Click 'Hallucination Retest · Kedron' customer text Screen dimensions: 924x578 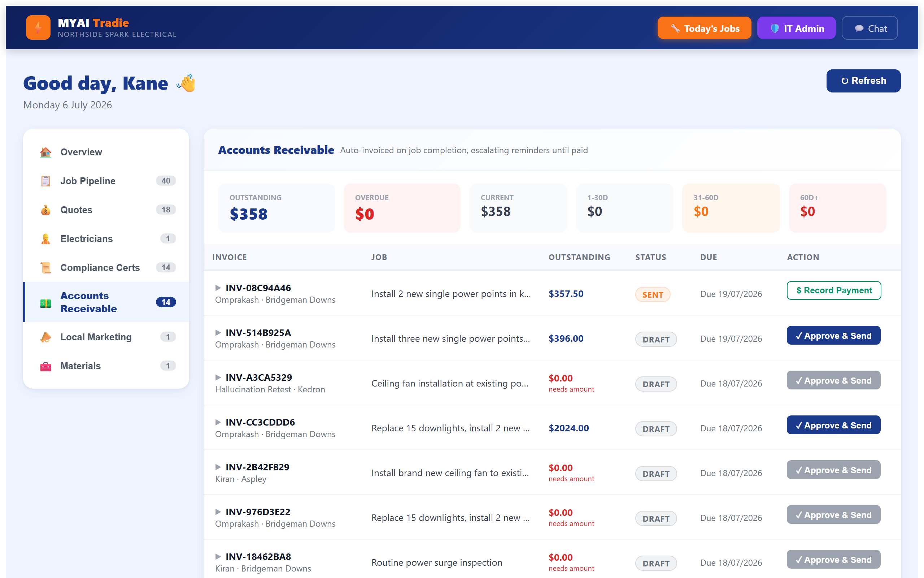(x=270, y=389)
